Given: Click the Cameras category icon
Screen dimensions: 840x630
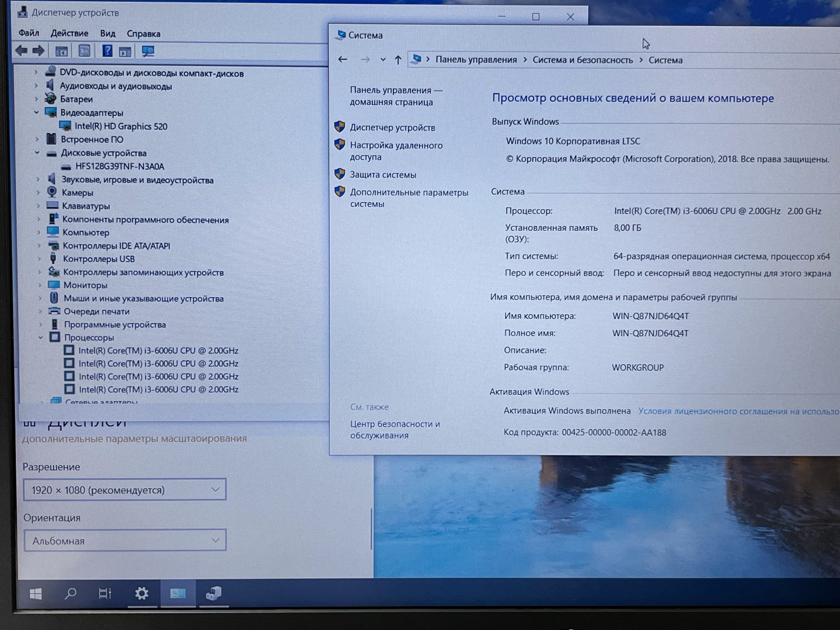Looking at the screenshot, I should tap(52, 192).
